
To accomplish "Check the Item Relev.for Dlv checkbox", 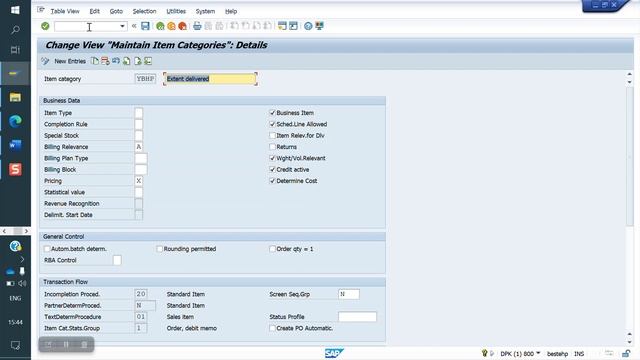I will click(x=272, y=136).
